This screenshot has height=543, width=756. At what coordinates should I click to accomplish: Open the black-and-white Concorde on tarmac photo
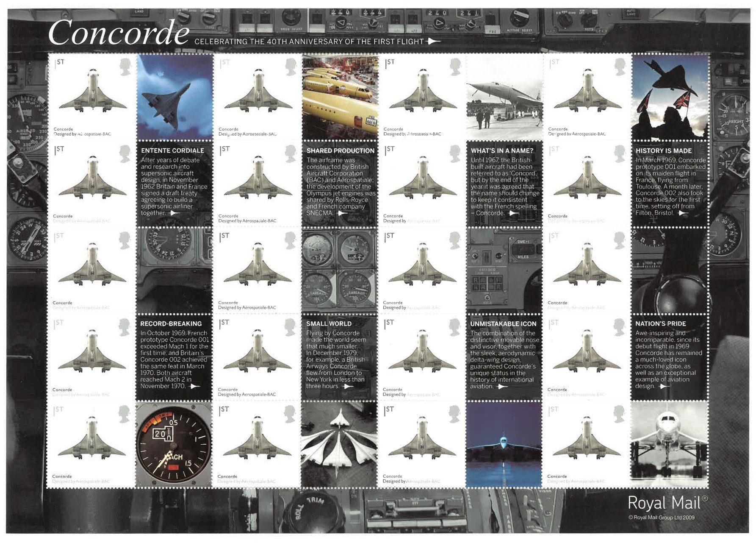504,97
